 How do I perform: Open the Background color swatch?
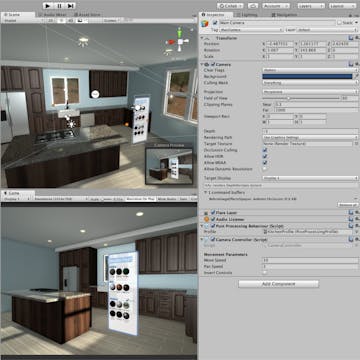(x=307, y=76)
